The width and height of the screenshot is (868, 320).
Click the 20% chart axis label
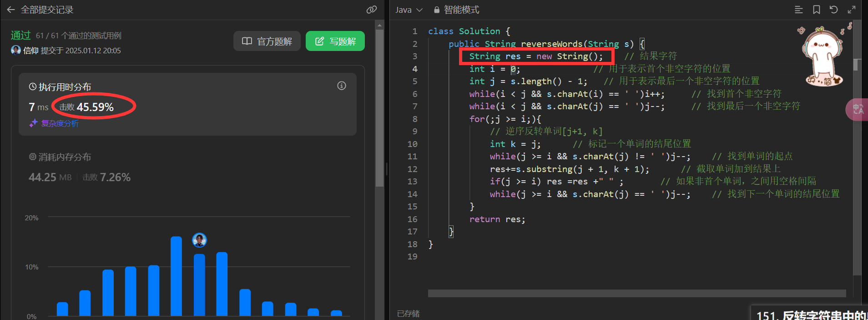(x=32, y=218)
